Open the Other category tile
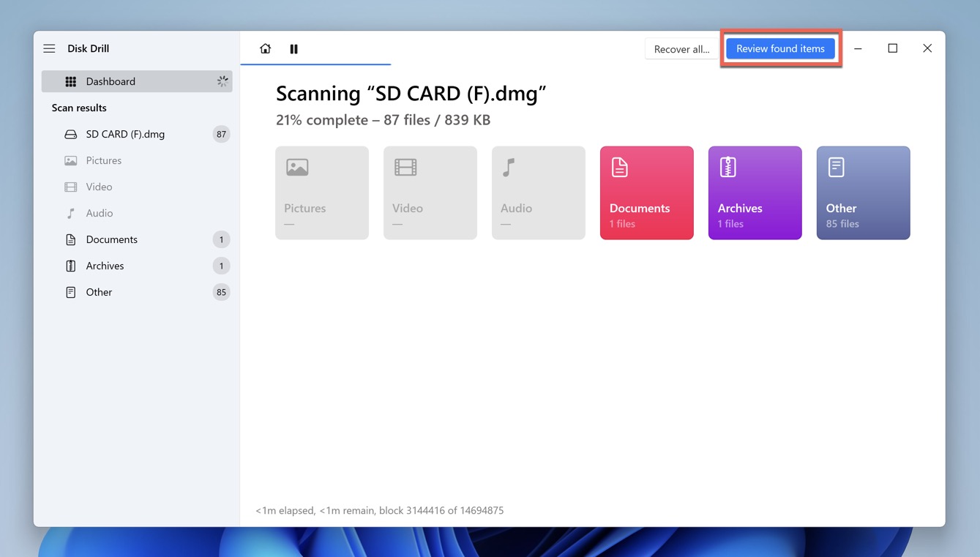980x557 pixels. point(864,193)
